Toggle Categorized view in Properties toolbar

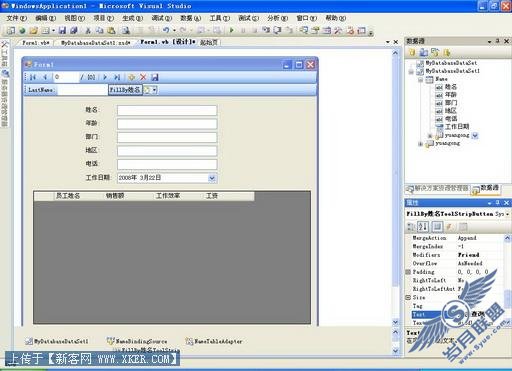click(411, 227)
